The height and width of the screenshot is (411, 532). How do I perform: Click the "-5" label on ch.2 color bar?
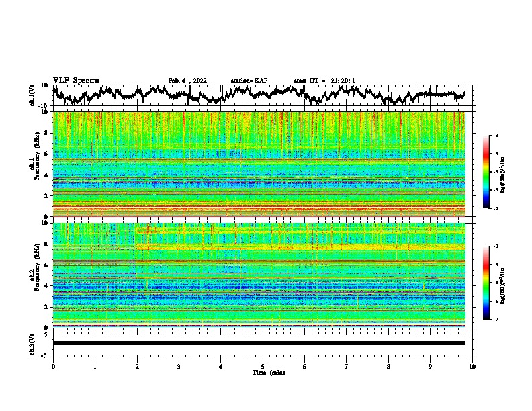pos(496,283)
